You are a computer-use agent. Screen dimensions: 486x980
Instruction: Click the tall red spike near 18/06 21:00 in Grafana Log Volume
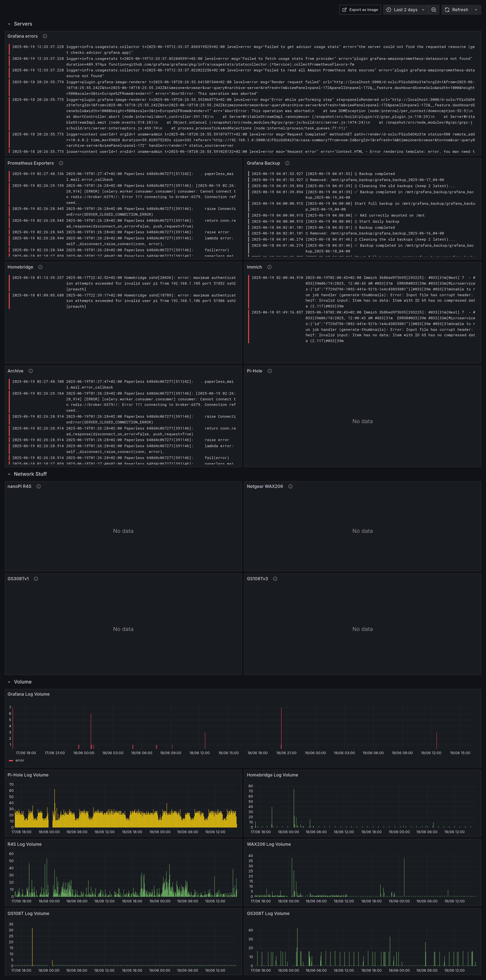pos(281,729)
